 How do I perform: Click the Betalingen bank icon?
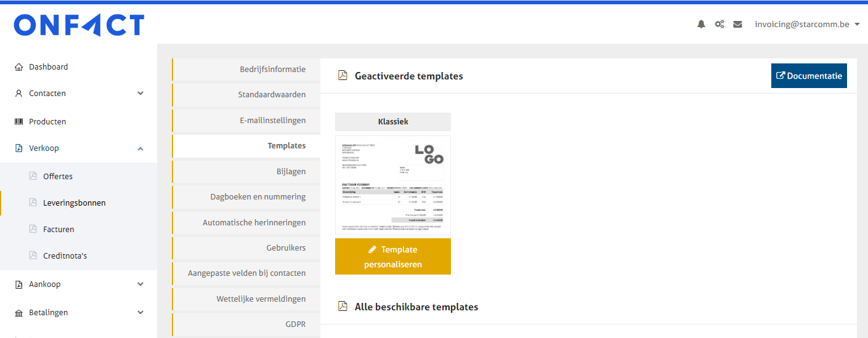18,313
